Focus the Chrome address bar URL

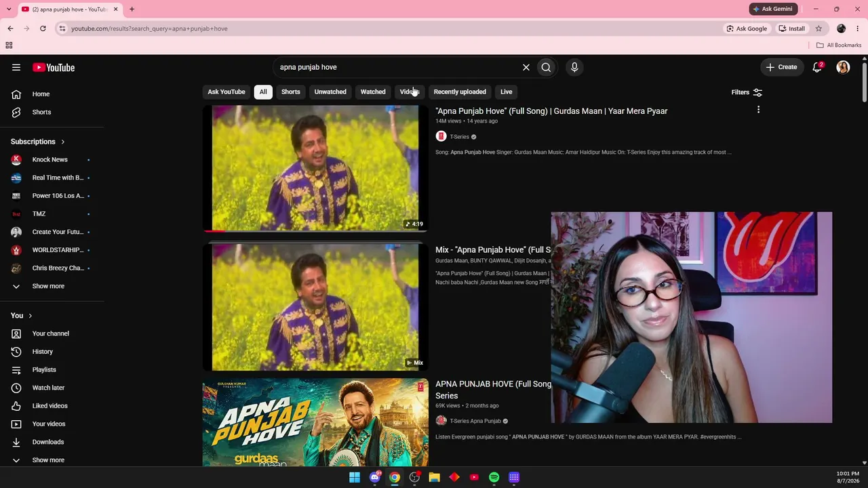149,28
